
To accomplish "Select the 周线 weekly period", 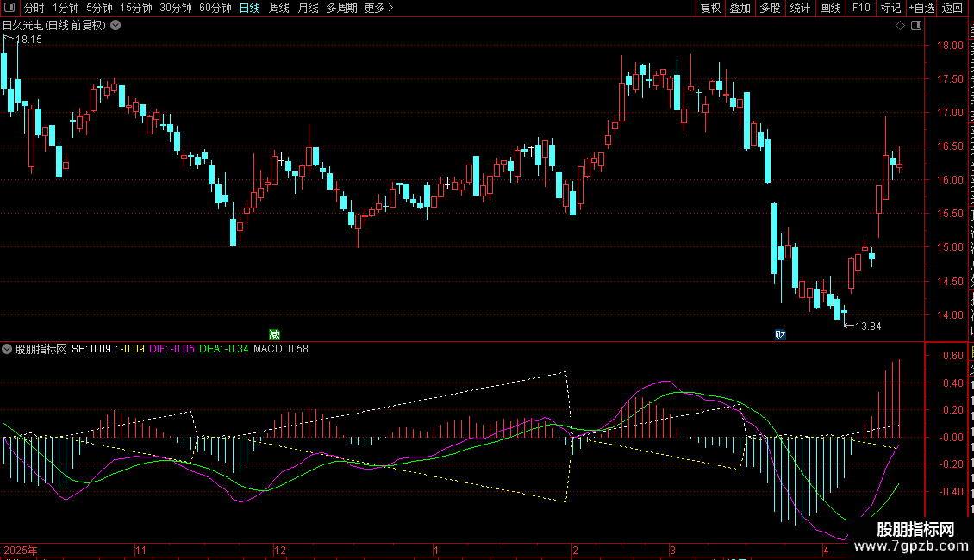I will tap(279, 8).
